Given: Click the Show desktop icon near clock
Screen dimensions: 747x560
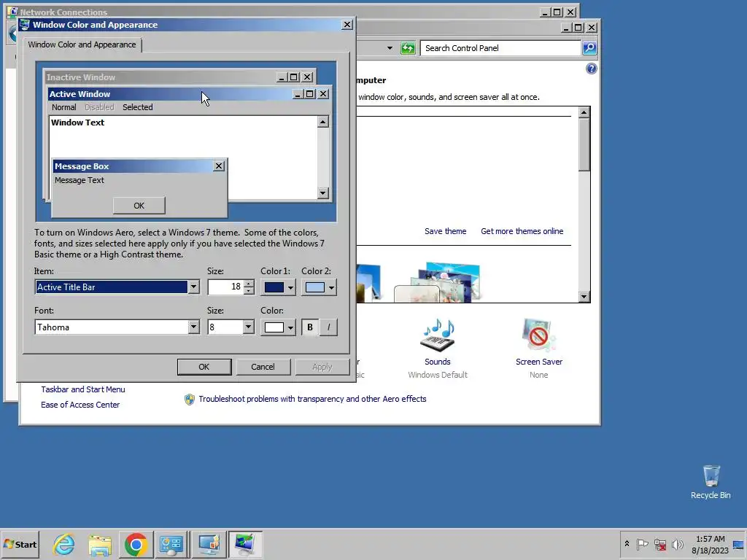Looking at the screenshot, I should [x=739, y=544].
